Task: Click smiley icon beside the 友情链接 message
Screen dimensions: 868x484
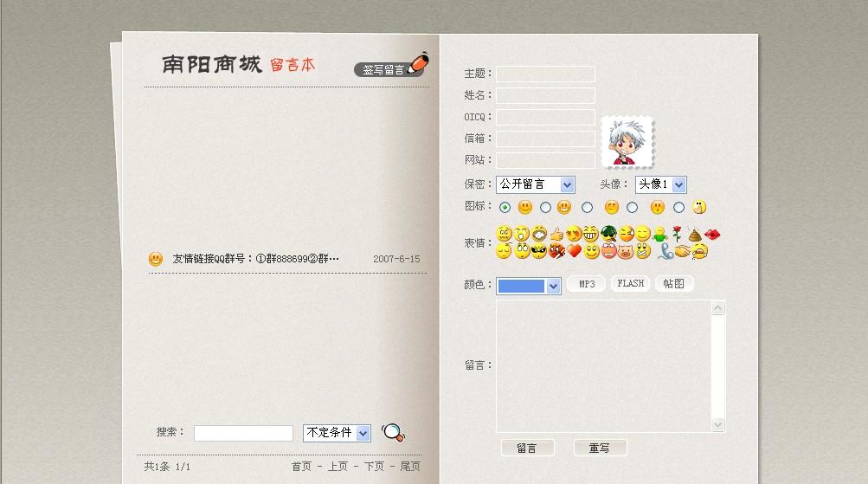Action: [156, 259]
